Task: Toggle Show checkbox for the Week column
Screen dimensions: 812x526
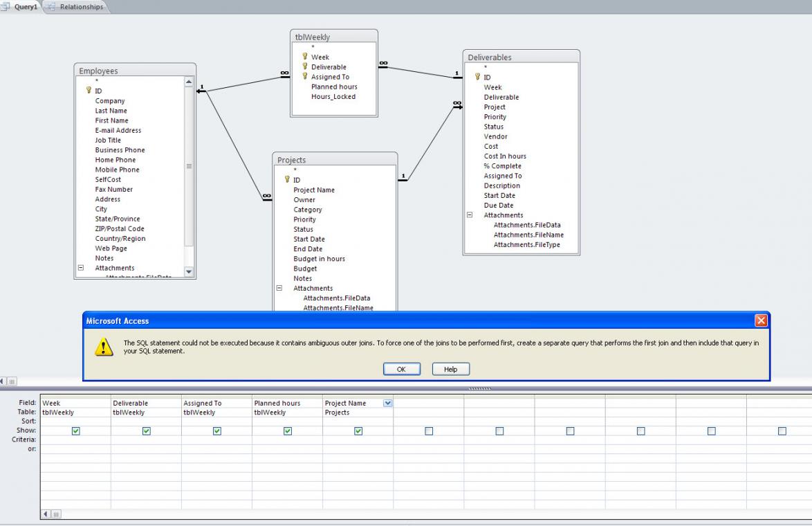Action: pos(75,430)
